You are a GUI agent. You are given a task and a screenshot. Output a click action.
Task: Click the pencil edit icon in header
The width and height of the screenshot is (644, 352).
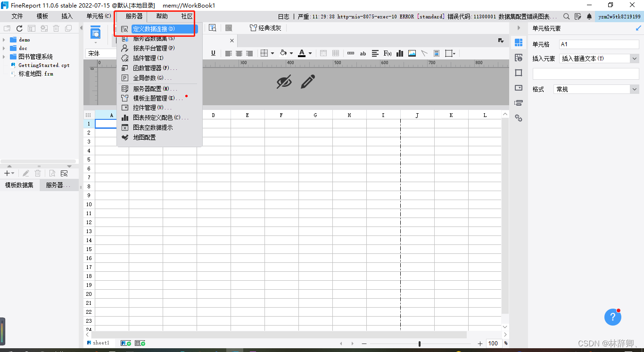[x=307, y=82]
